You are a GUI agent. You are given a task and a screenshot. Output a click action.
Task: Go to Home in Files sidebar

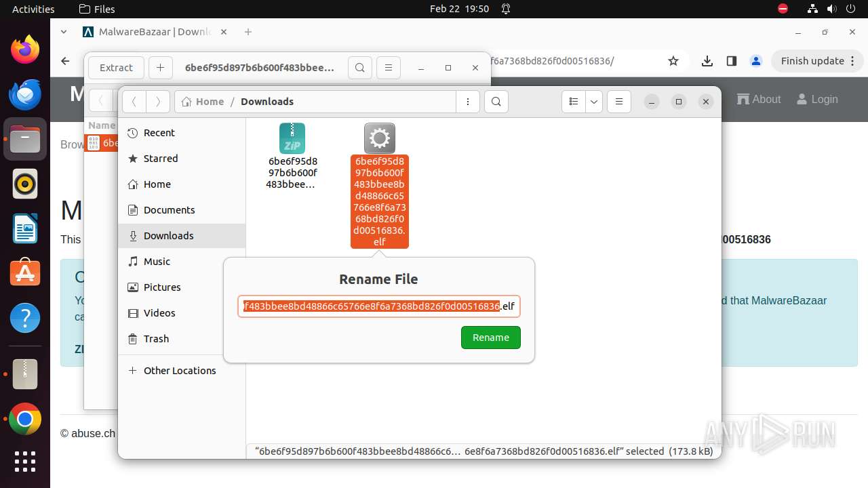181,184
